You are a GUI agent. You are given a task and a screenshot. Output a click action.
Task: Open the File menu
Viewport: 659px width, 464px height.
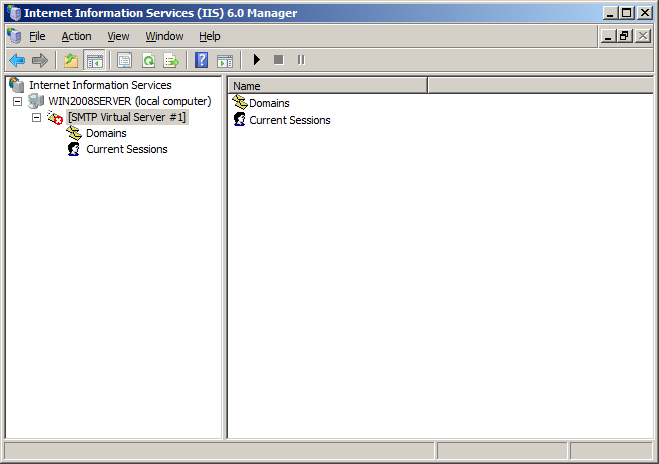point(37,37)
